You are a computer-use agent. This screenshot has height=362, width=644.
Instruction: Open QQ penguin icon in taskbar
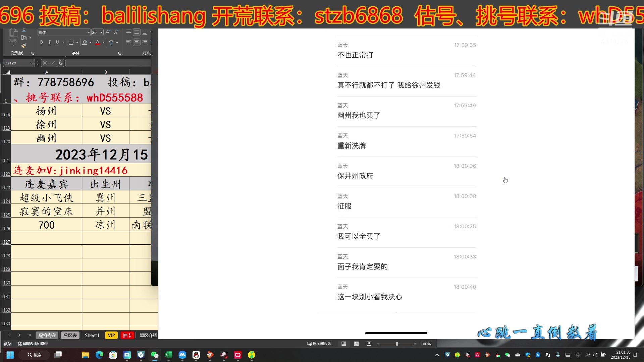click(x=196, y=355)
